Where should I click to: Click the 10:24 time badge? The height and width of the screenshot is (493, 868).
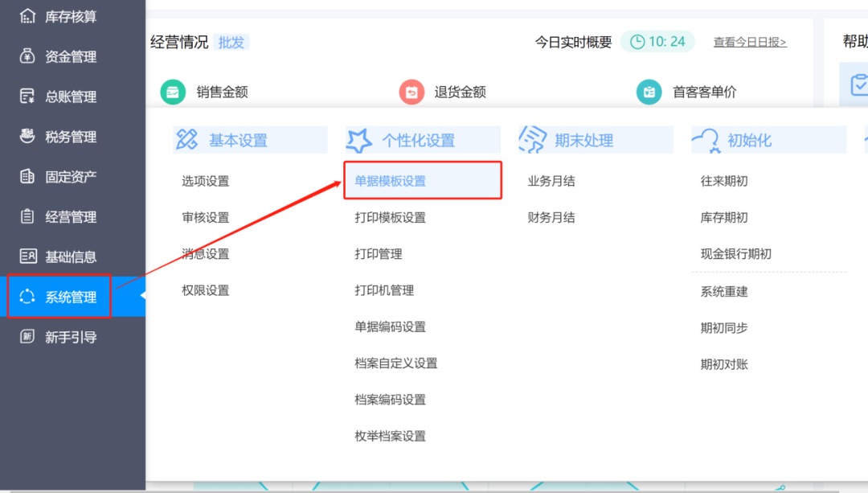[x=657, y=42]
